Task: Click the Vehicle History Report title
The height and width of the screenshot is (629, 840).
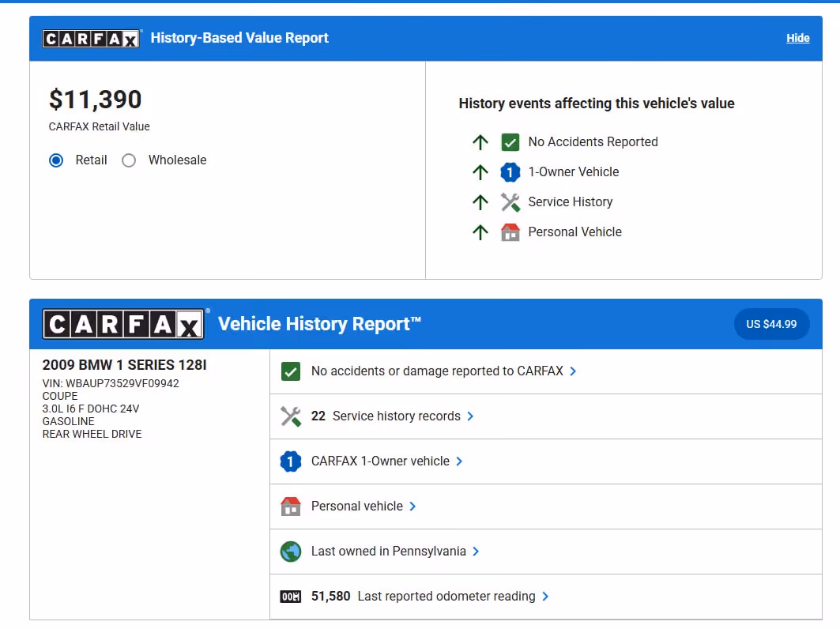Action: 319,324
